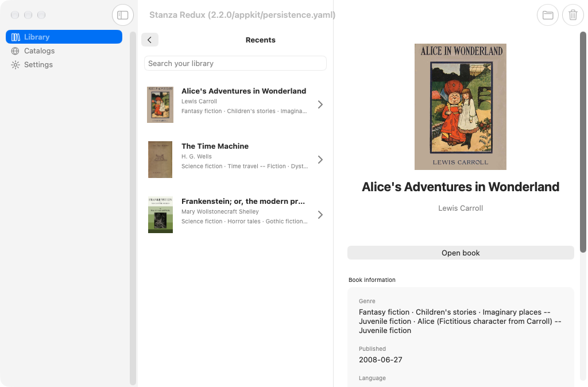Click the Genre value text in details
588x387 pixels.
coord(460,322)
